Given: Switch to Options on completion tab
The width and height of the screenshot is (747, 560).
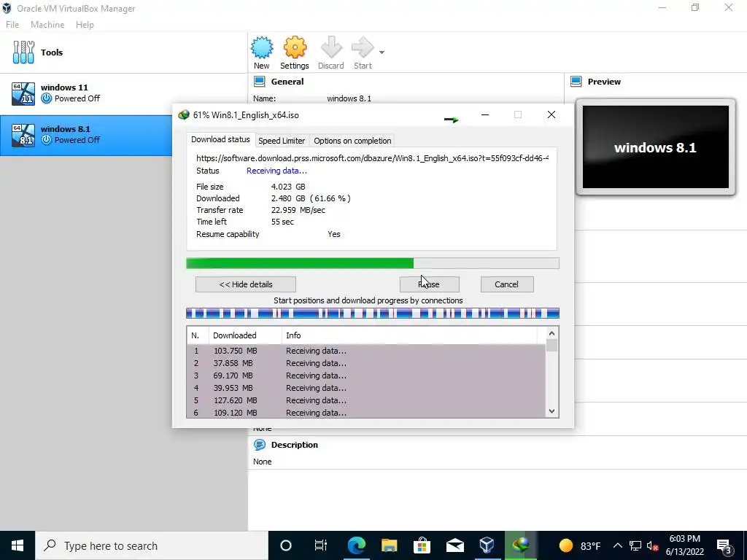Looking at the screenshot, I should 352,141.
